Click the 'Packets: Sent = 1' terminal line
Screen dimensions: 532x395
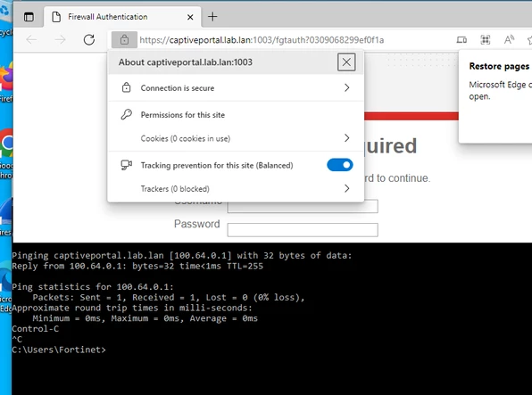coord(169,297)
